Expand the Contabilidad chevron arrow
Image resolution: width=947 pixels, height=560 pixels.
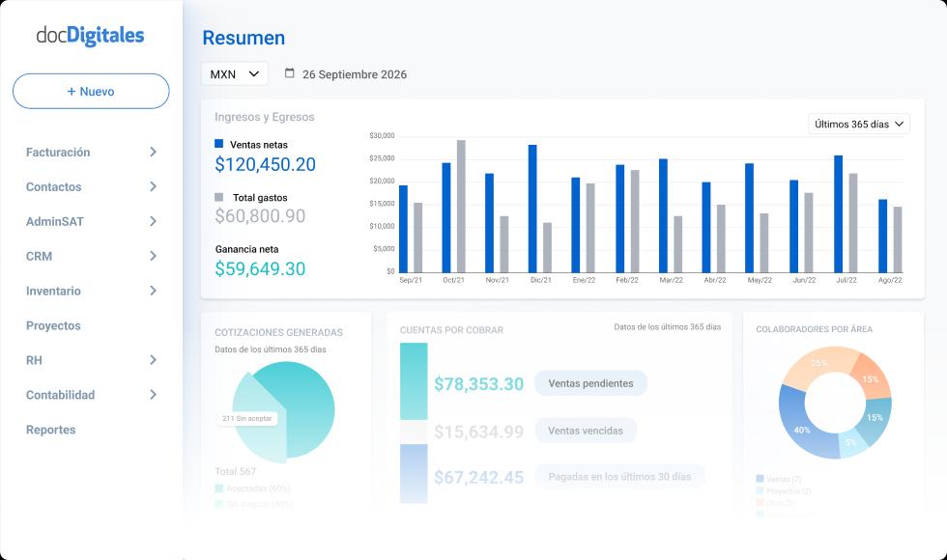(153, 395)
